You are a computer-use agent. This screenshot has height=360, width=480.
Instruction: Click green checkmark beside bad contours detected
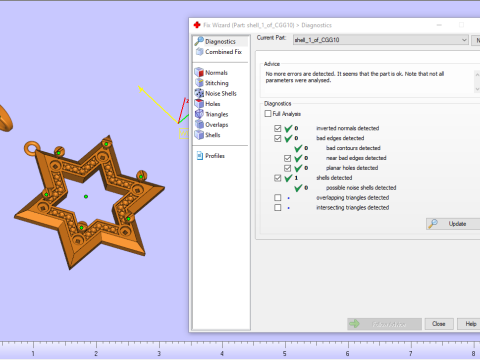click(298, 148)
